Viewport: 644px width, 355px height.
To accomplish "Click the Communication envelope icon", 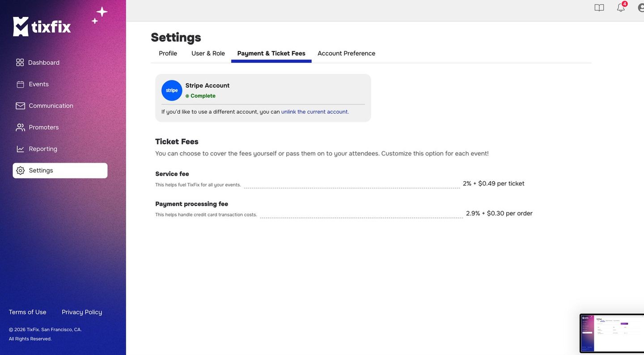I will pyautogui.click(x=20, y=106).
